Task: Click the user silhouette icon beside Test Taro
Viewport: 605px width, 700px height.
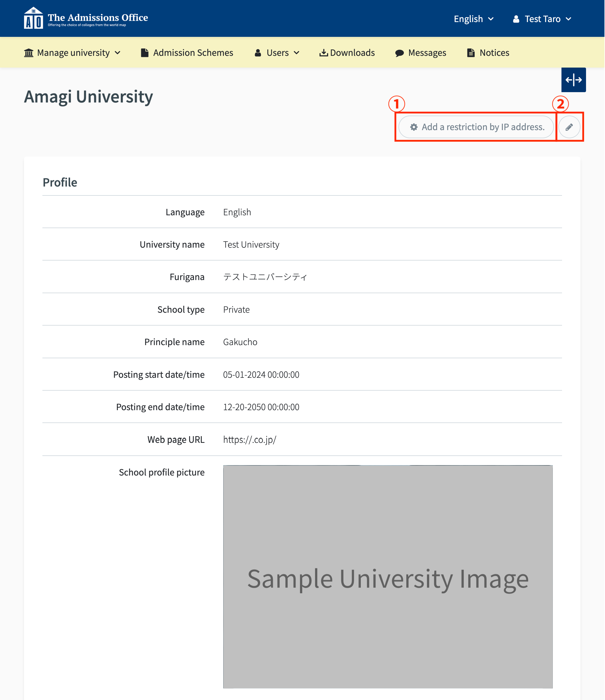Action: coord(516,19)
